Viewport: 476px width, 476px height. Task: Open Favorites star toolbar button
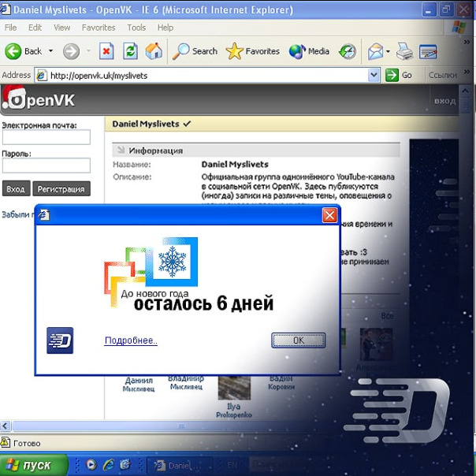click(x=252, y=51)
